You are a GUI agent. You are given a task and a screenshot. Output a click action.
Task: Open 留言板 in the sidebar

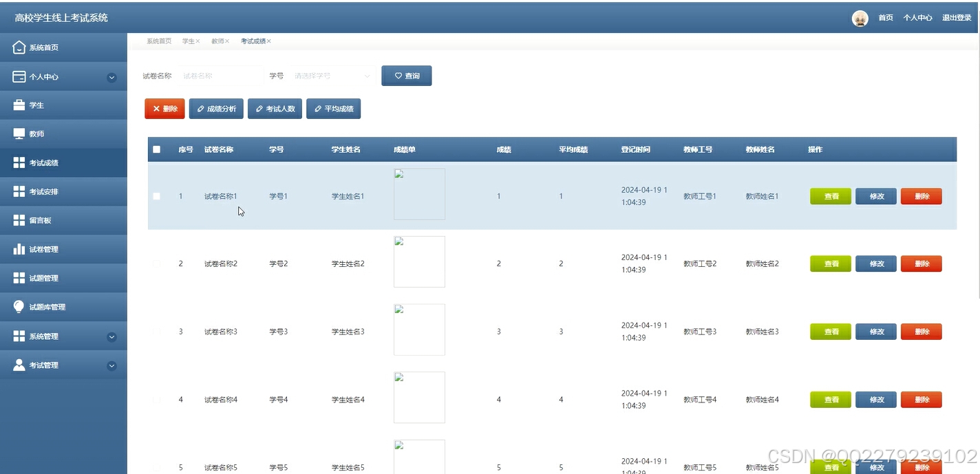pyautogui.click(x=63, y=220)
